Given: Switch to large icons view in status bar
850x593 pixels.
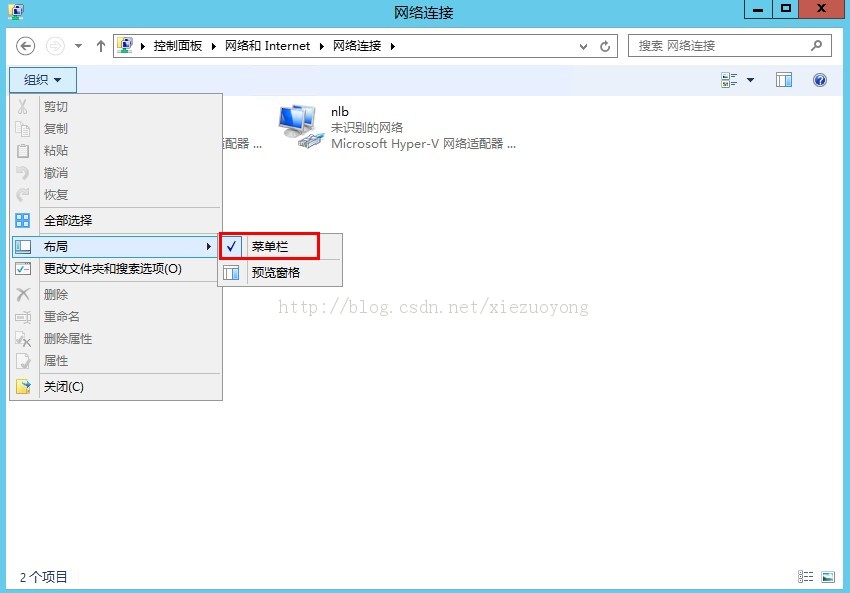Looking at the screenshot, I should pos(828,577).
